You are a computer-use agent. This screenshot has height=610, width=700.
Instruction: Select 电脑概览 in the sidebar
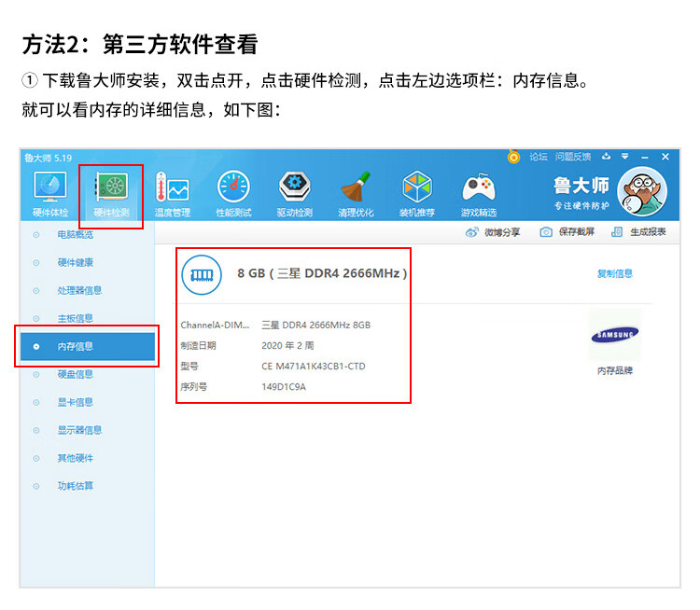tap(75, 235)
